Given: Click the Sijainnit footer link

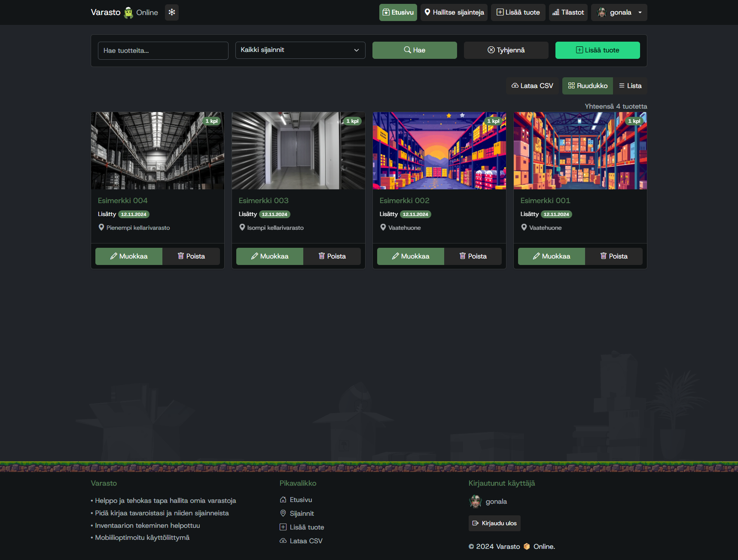Looking at the screenshot, I should point(302,514).
